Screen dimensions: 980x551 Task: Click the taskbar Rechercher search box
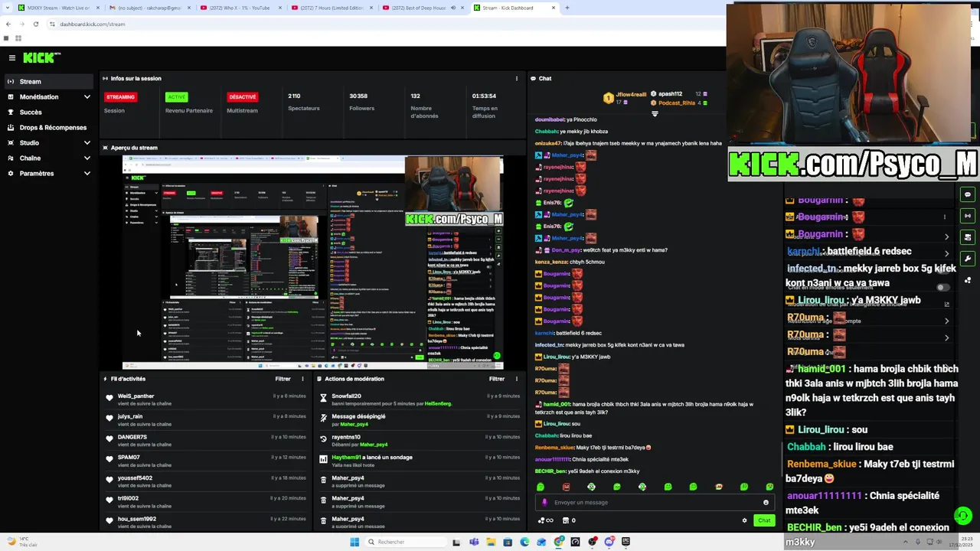pos(404,542)
